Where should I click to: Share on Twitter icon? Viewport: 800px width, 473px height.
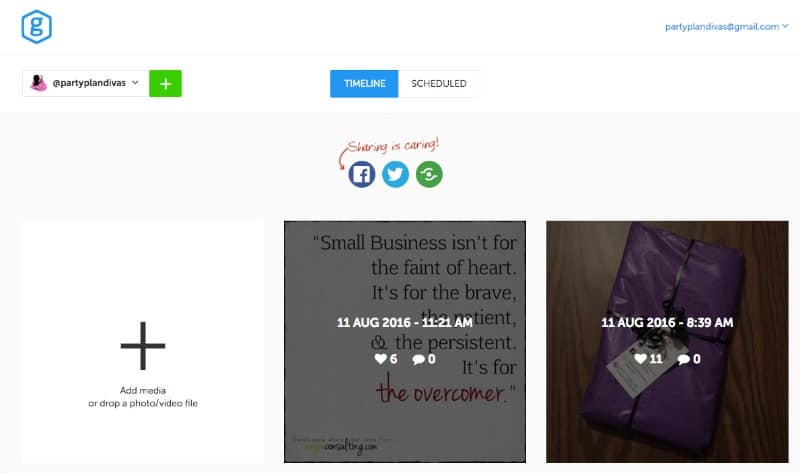pos(395,175)
